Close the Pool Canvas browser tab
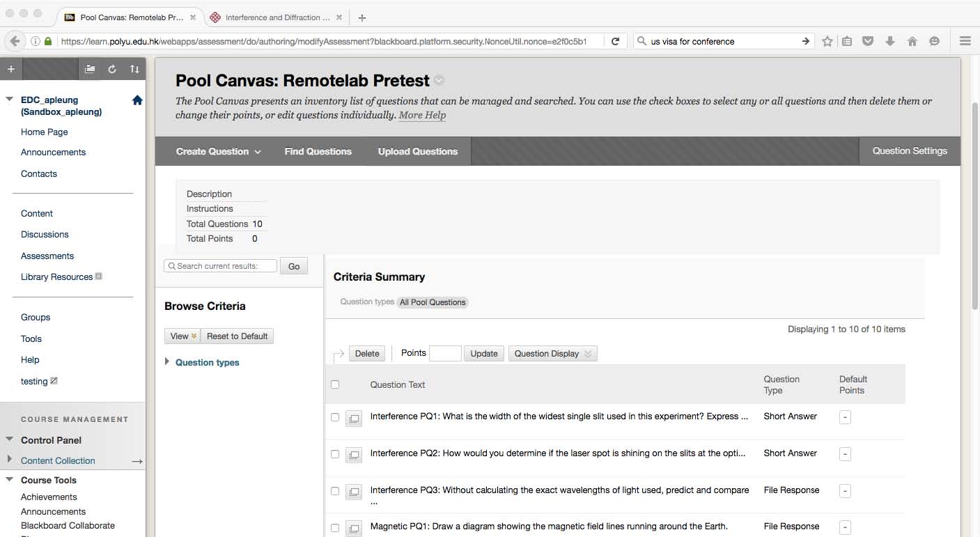 click(x=193, y=17)
